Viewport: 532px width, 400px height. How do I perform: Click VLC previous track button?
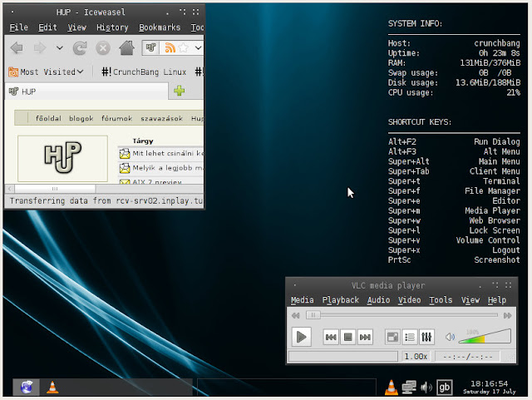point(331,337)
